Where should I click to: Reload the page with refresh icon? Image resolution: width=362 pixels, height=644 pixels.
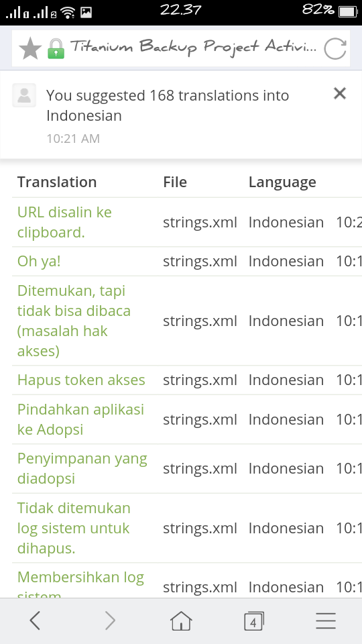(335, 48)
